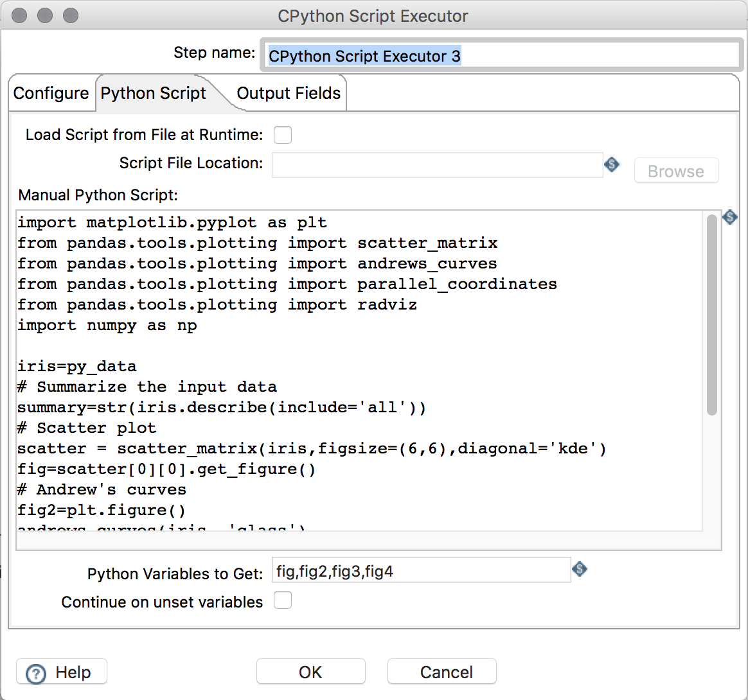The width and height of the screenshot is (748, 700).
Task: Click variable icon next to Python Variables to Get
Action: point(580,569)
